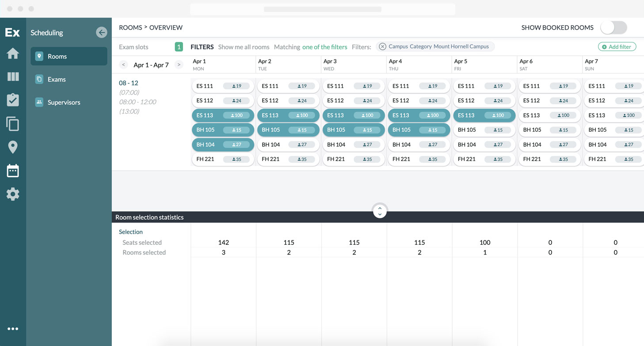Click the FILTERS label

[202, 47]
